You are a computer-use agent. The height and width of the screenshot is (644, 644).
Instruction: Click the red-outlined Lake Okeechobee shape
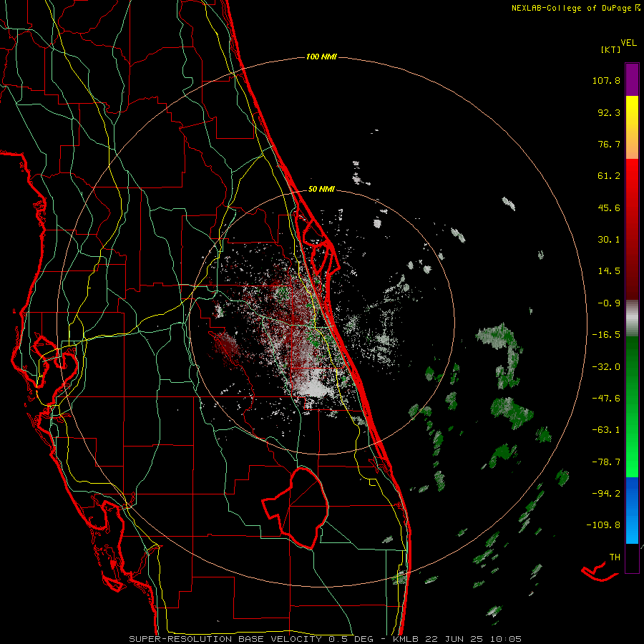click(296, 507)
